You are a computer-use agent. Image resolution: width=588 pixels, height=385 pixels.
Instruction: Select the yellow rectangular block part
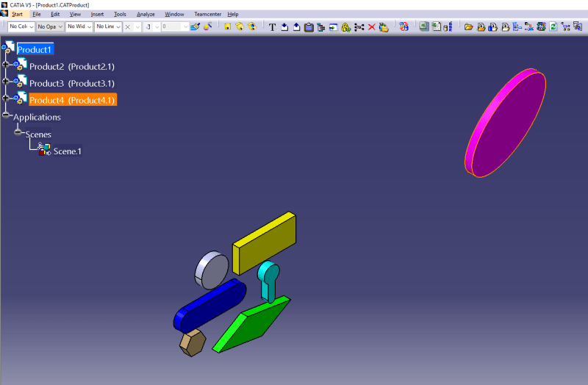click(265, 243)
